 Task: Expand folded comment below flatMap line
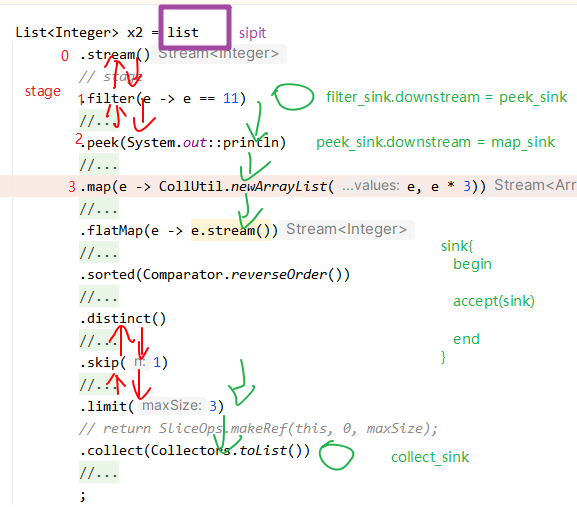[99, 252]
